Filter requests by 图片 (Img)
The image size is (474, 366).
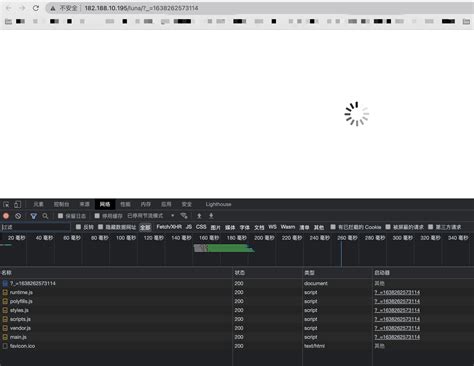point(215,227)
